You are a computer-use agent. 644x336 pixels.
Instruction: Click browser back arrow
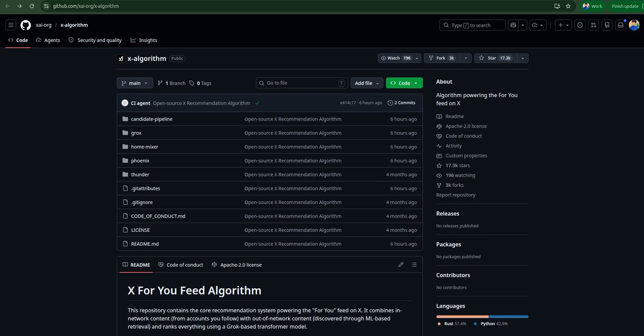tap(8, 6)
